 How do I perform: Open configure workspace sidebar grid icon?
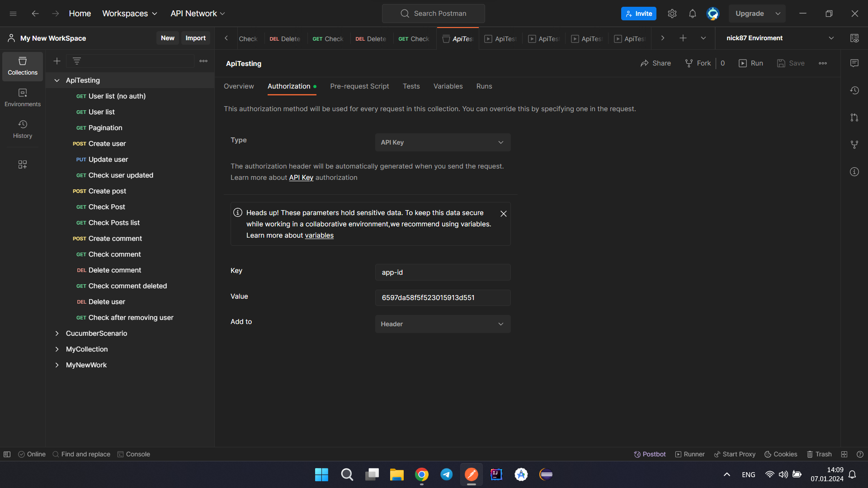pos(23,164)
